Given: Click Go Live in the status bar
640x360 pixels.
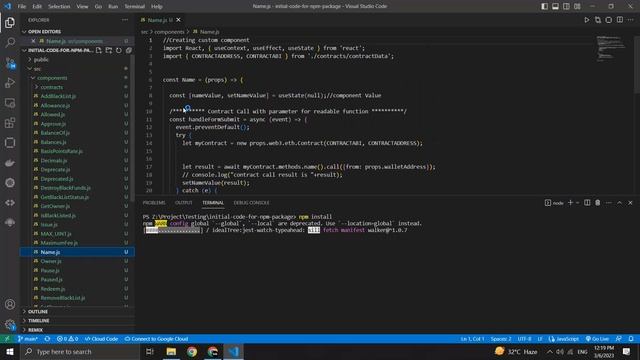Looking at the screenshot, I should click(x=598, y=339).
